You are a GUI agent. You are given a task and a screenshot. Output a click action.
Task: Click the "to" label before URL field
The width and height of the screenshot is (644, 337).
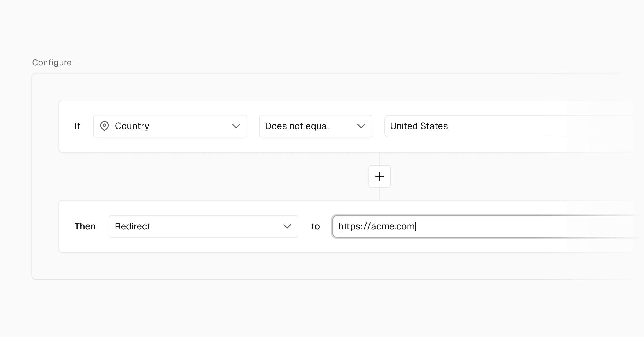click(x=315, y=226)
